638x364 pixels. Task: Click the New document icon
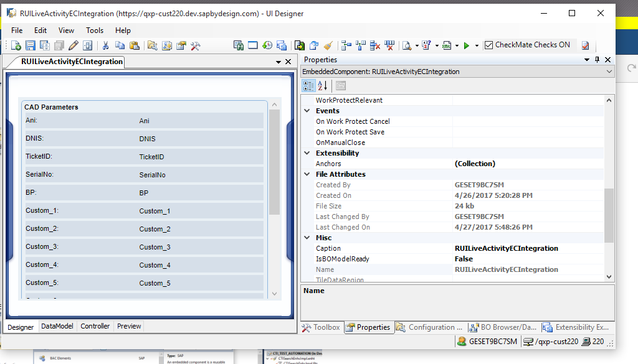click(x=16, y=45)
